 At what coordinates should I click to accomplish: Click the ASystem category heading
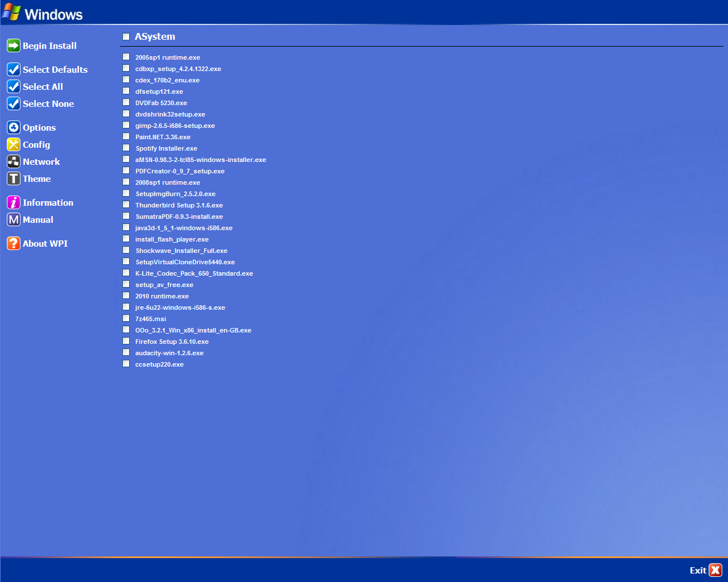(155, 36)
